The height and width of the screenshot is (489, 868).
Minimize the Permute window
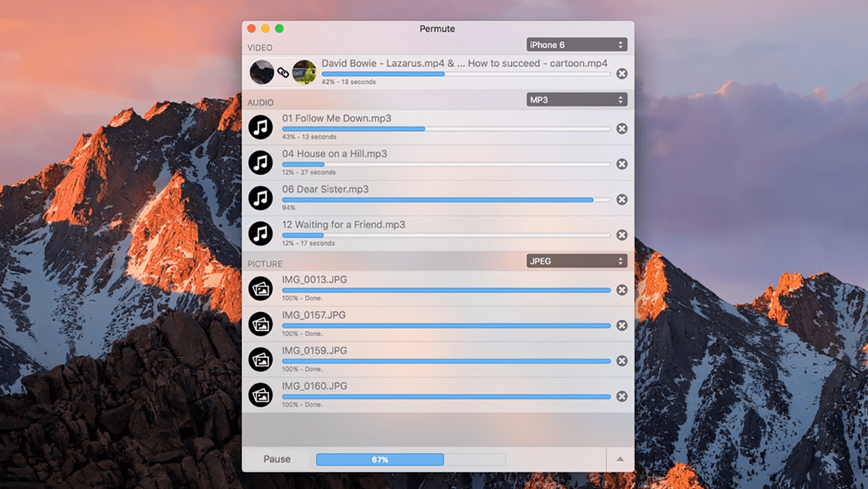click(x=265, y=28)
